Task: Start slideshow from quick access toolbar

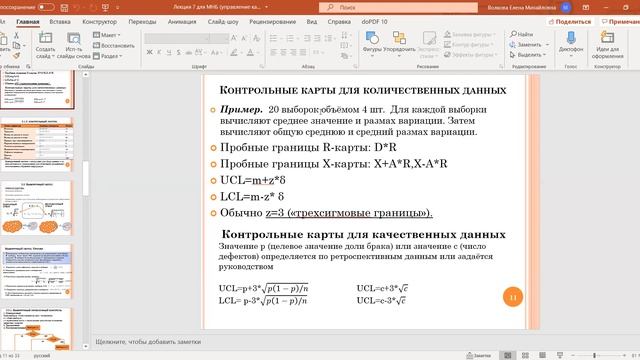Action: coord(105,7)
